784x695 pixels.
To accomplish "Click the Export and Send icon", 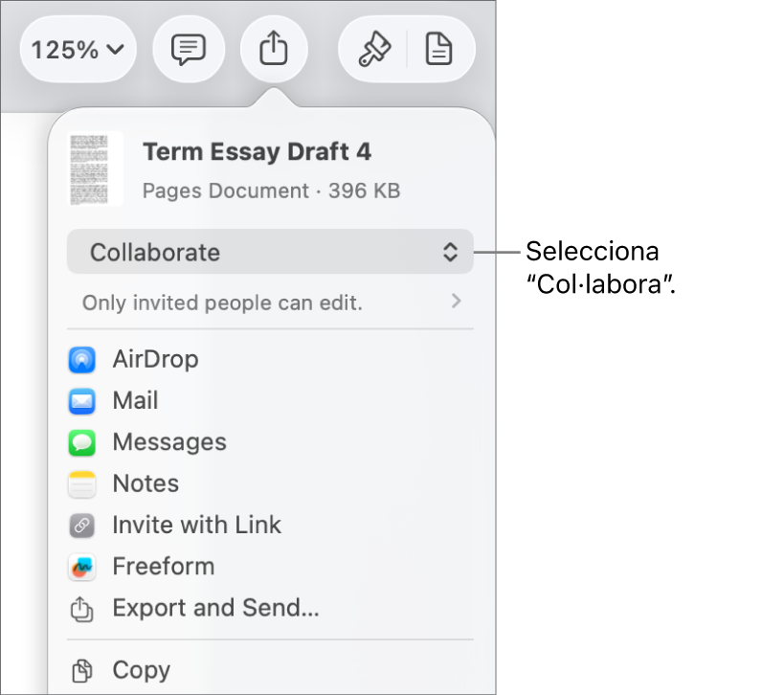I will [x=82, y=609].
